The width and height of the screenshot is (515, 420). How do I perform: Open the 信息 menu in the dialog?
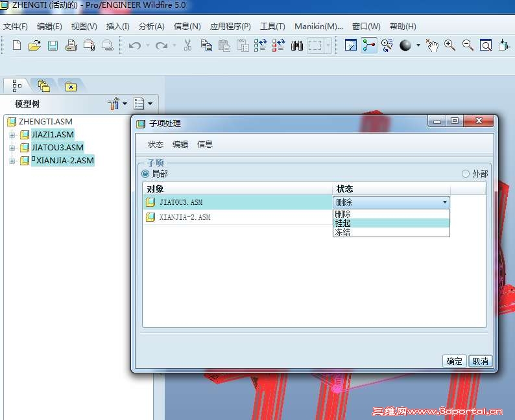pos(204,145)
